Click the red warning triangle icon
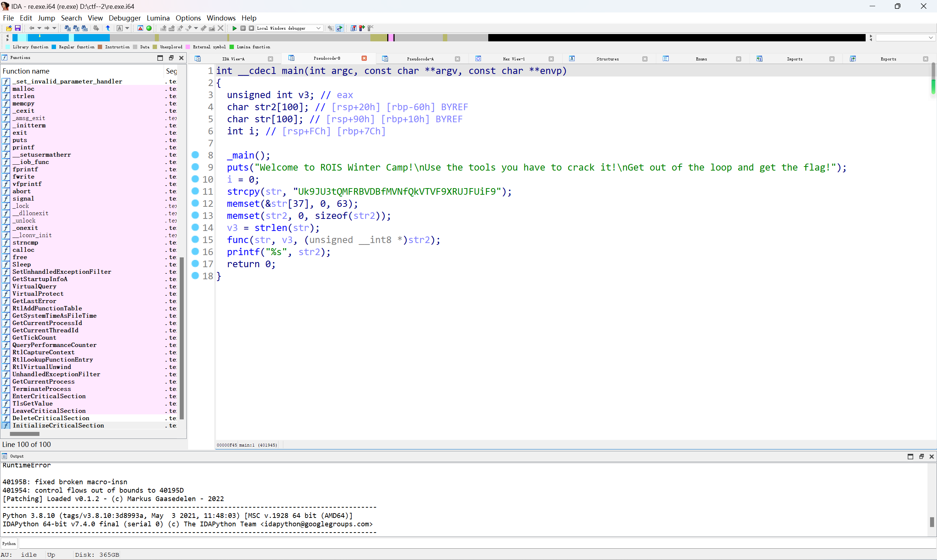Viewport: 937px width, 560px height. (140, 28)
